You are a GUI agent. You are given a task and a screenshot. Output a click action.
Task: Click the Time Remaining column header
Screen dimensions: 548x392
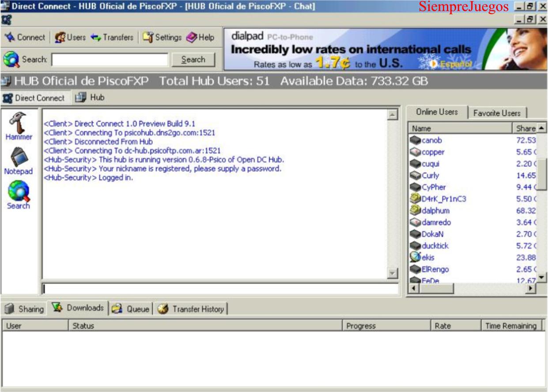tap(511, 326)
